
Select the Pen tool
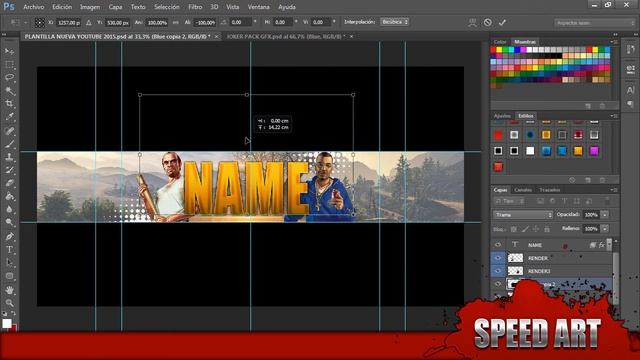point(9,236)
